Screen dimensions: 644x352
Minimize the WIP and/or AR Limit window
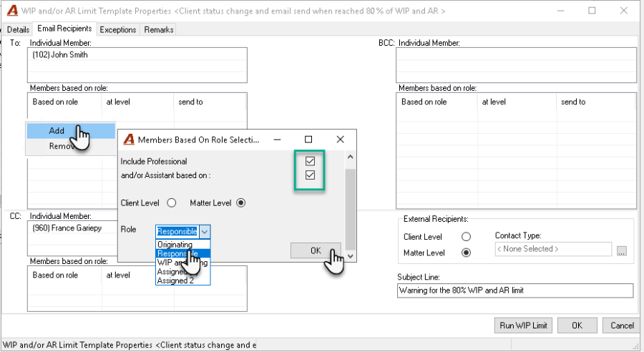coord(560,11)
